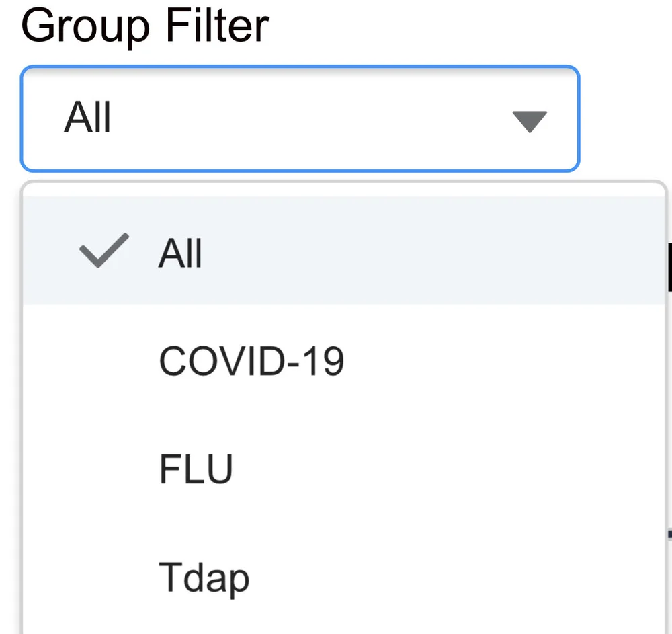Screen dimensions: 672x634
Task: Click the Tdap list row
Action: 343,577
